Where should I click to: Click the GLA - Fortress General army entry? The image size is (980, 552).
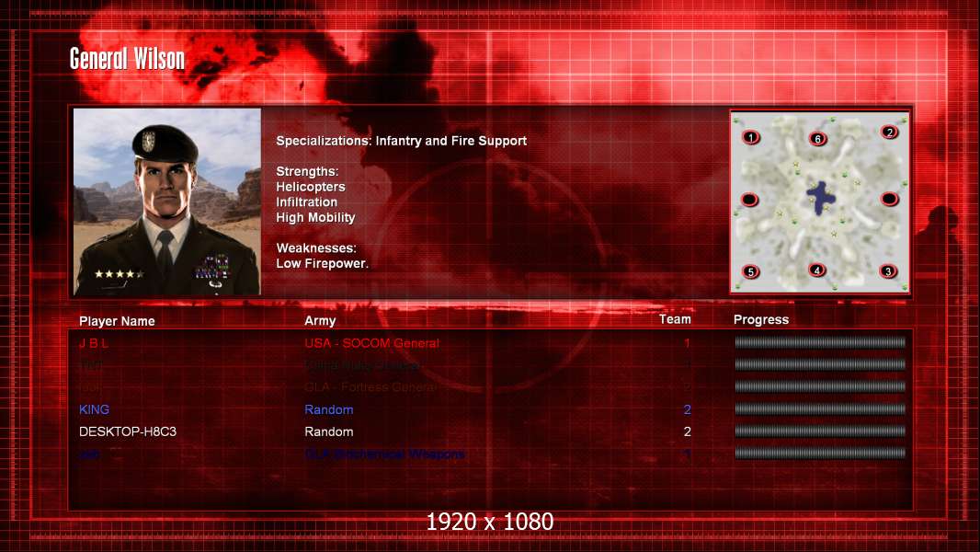370,387
